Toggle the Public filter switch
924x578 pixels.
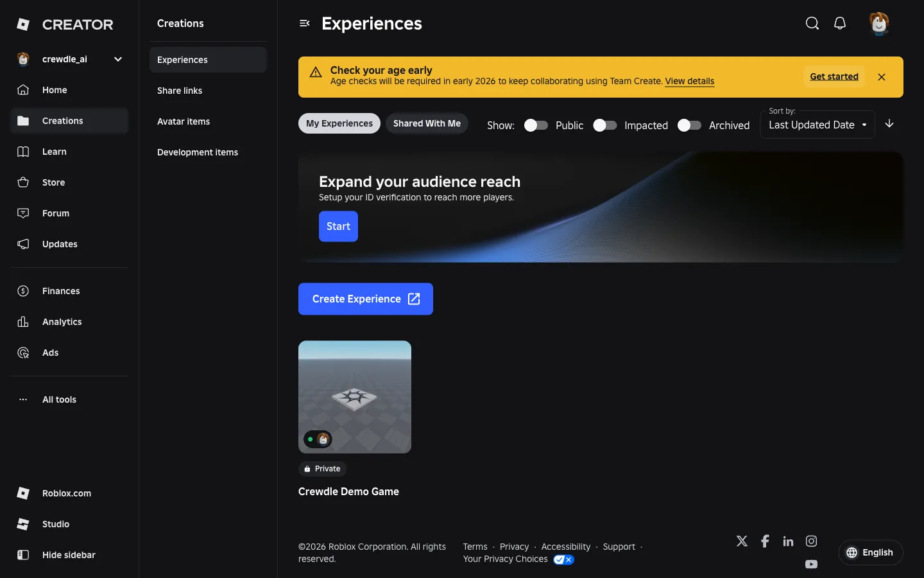(x=536, y=125)
